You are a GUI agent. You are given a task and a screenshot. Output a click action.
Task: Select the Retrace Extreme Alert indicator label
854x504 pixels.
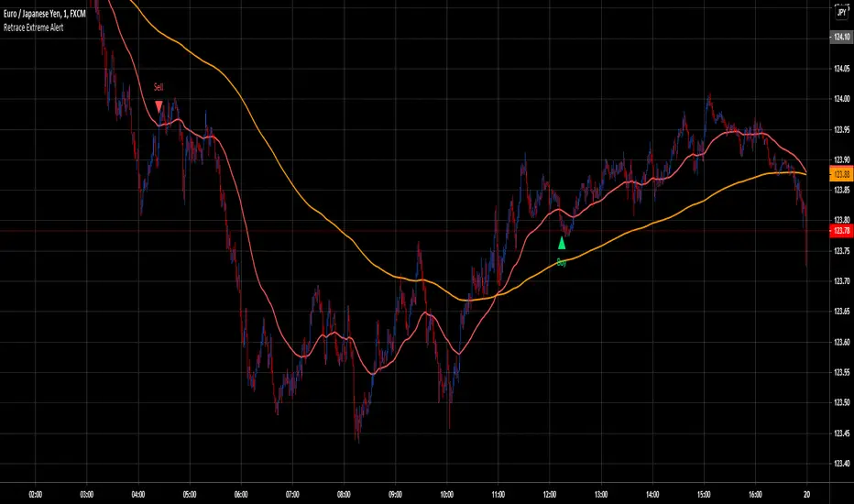pos(33,27)
